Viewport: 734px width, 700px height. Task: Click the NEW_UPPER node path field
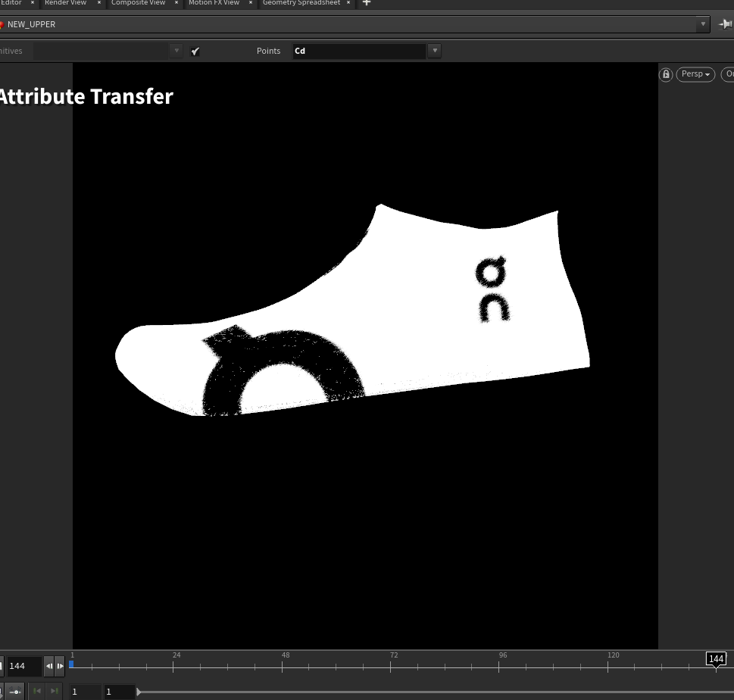click(x=348, y=24)
